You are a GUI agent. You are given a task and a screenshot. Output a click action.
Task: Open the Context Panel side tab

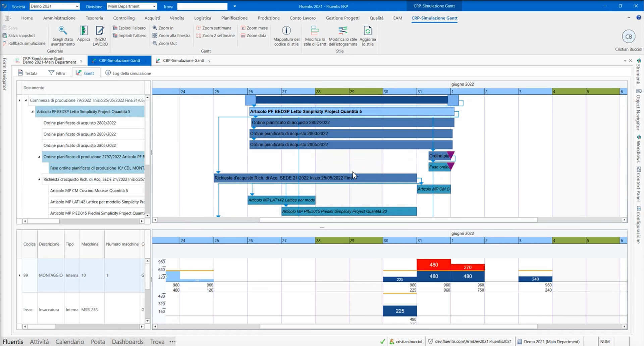click(x=639, y=184)
